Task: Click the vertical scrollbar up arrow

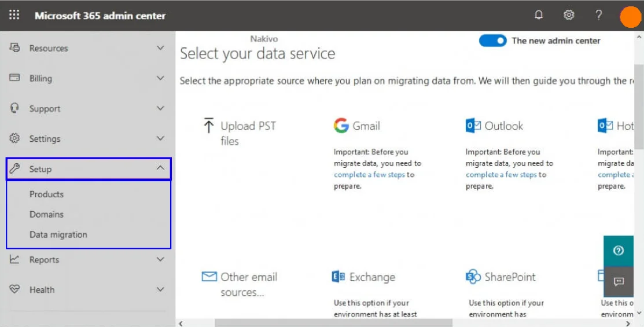Action: (639, 37)
